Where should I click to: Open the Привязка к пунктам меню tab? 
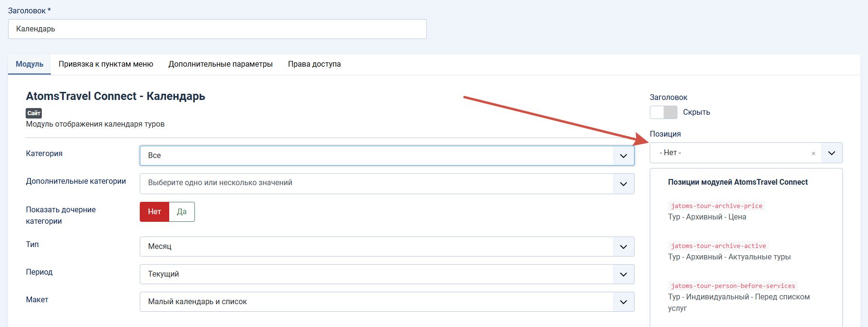[x=106, y=64]
